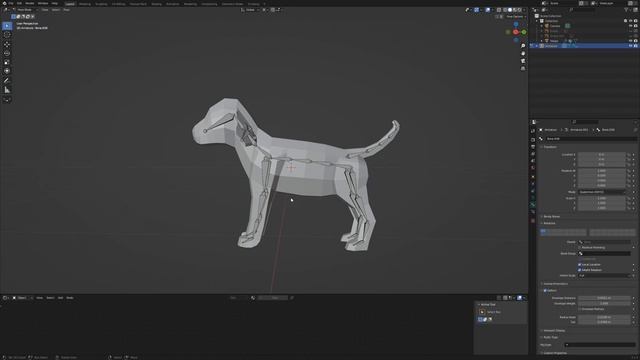Screen dimensions: 640x360
Task: Open the Pose Mode dropdown
Action: click(x=24, y=10)
